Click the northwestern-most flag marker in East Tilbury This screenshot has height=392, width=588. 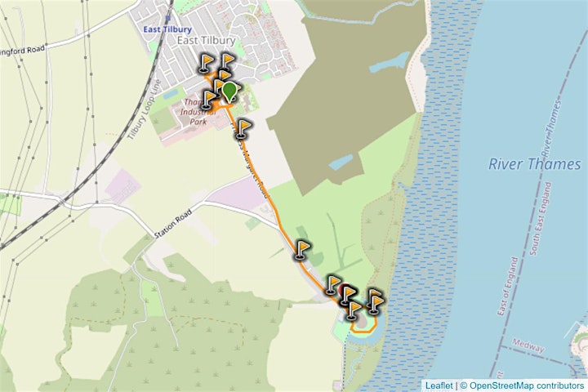pos(207,63)
